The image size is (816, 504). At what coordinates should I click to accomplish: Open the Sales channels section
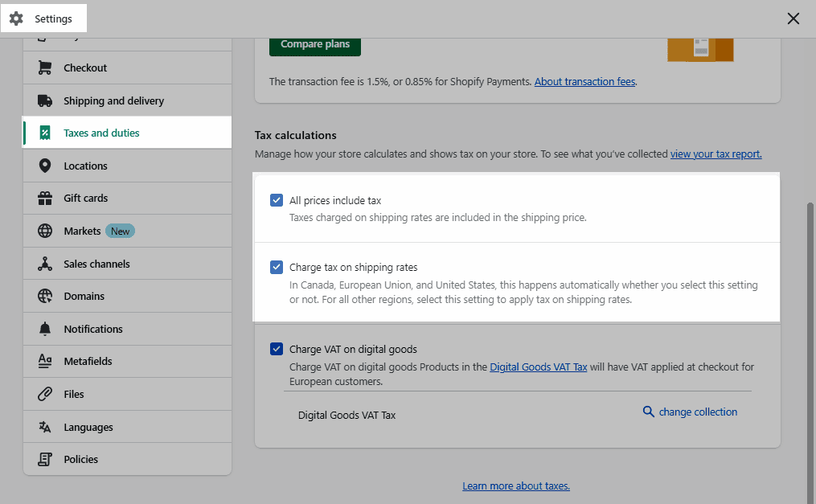[x=128, y=264]
